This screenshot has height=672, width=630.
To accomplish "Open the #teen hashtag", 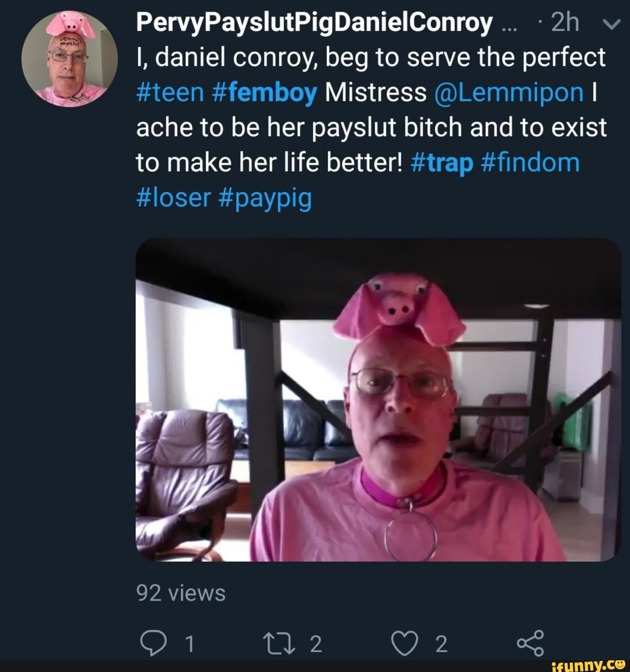I will pyautogui.click(x=170, y=93).
